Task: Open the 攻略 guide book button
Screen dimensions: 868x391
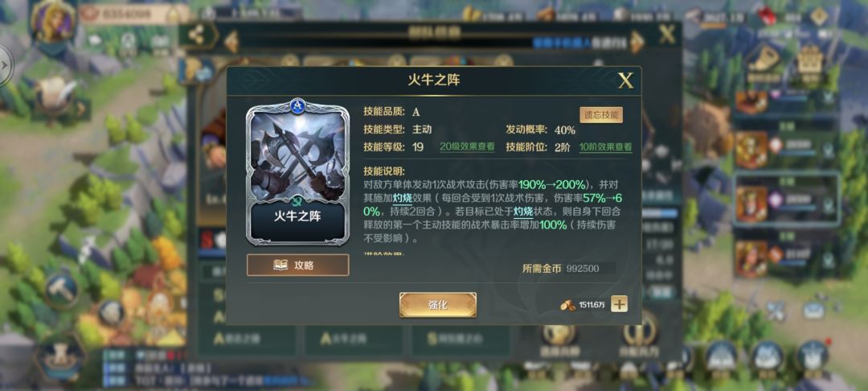Action: [298, 265]
